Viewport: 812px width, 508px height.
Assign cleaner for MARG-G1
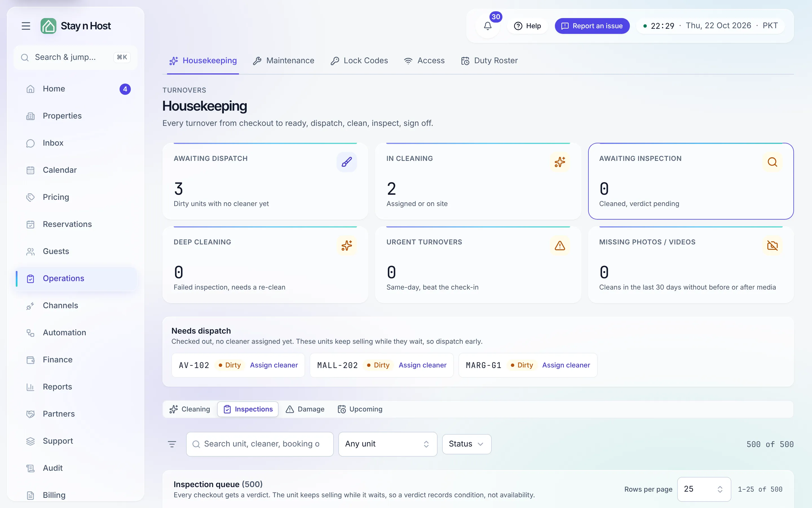coord(566,365)
